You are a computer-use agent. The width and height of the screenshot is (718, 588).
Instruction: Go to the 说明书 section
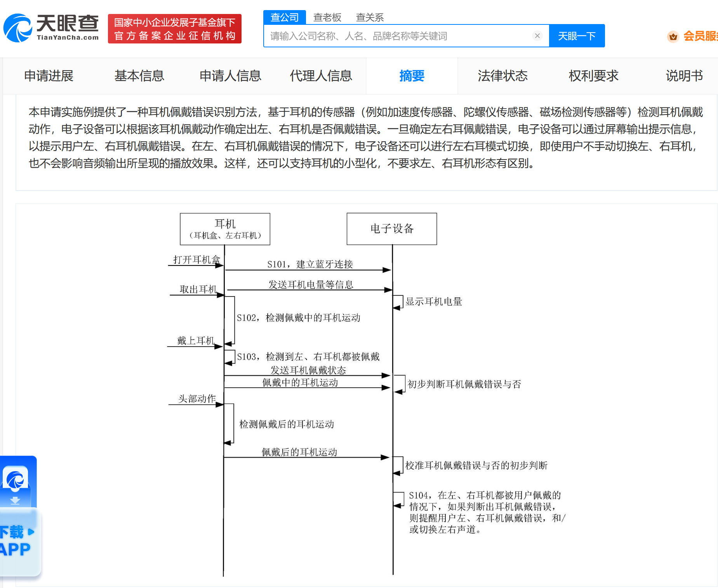coord(684,76)
